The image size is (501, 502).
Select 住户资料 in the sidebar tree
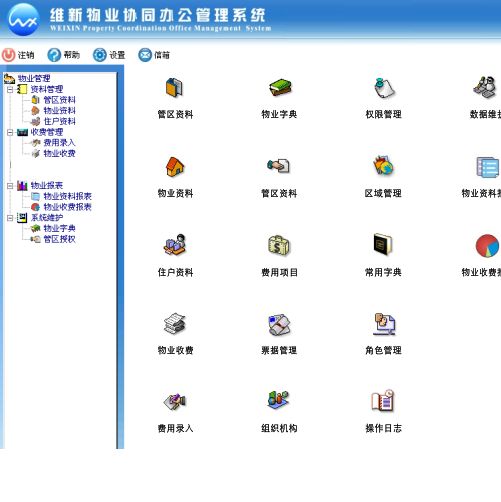coord(59,121)
